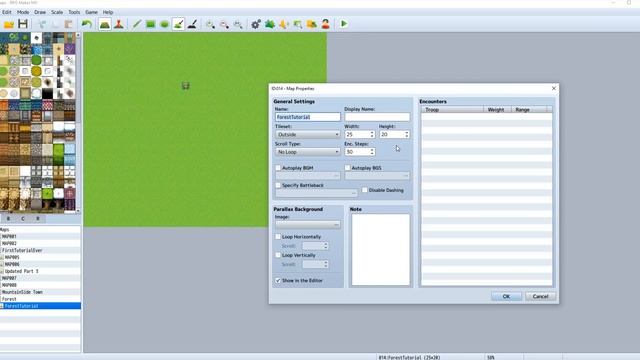The width and height of the screenshot is (640, 360).
Task: Click inside the Note text area
Action: 381,249
